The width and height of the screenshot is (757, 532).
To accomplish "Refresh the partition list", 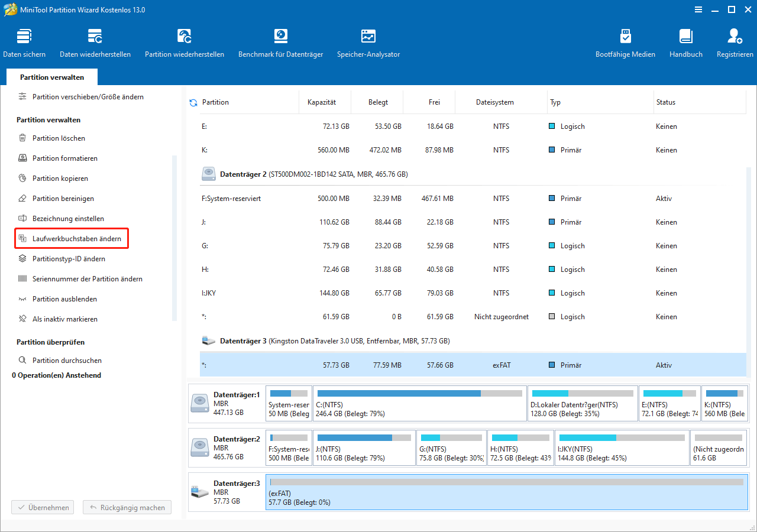I will (x=193, y=102).
